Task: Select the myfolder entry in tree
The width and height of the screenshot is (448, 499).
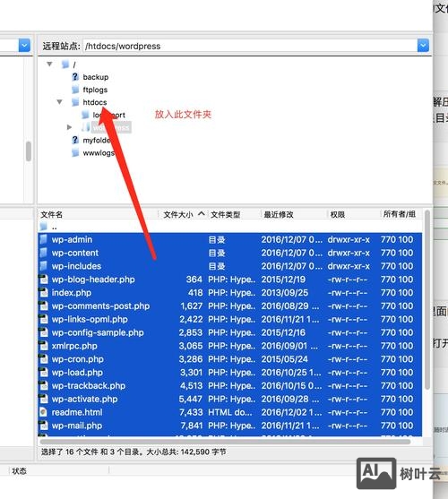Action: (x=97, y=140)
